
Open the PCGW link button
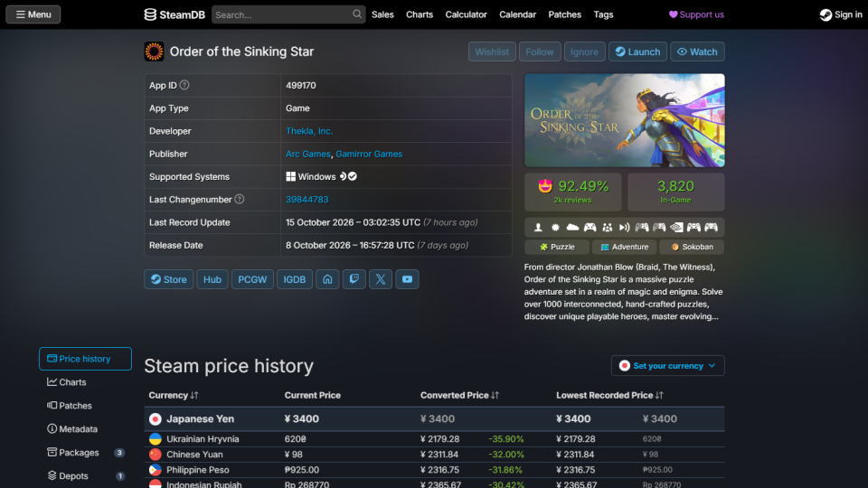pyautogui.click(x=252, y=279)
